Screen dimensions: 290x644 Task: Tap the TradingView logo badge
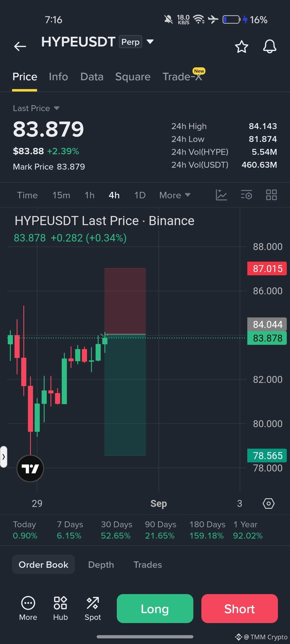coord(30,469)
